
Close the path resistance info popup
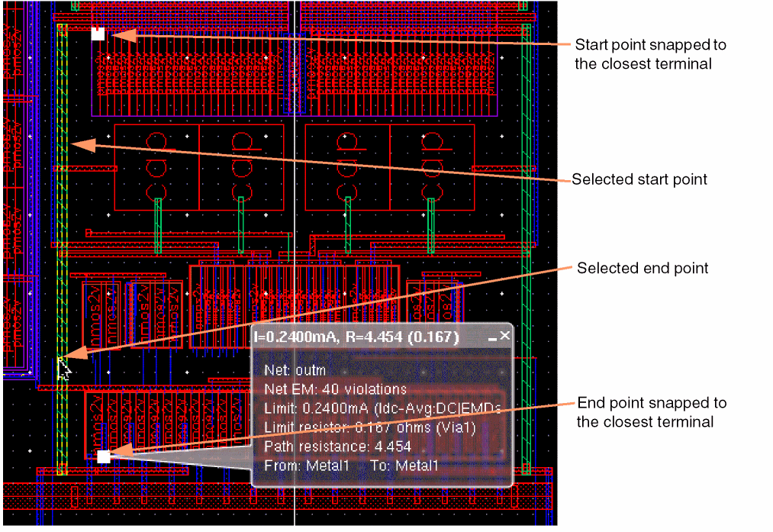pos(505,337)
